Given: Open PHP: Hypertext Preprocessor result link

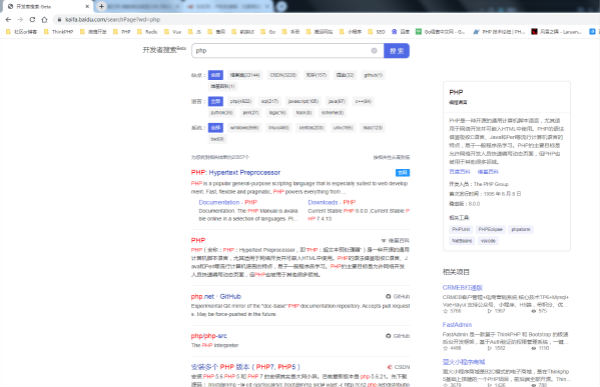Looking at the screenshot, I should pos(236,173).
